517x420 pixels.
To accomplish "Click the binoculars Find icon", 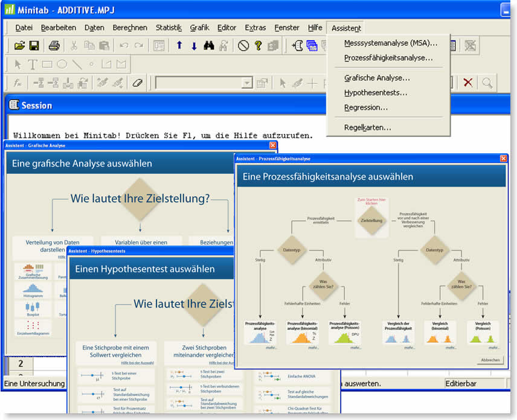I will (x=209, y=45).
